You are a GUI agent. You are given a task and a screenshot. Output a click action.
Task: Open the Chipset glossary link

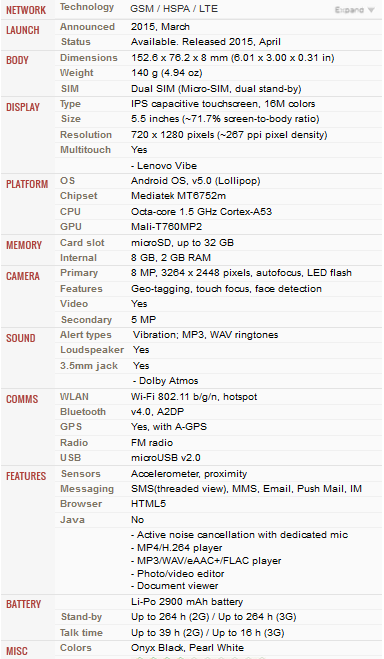pyautogui.click(x=79, y=196)
